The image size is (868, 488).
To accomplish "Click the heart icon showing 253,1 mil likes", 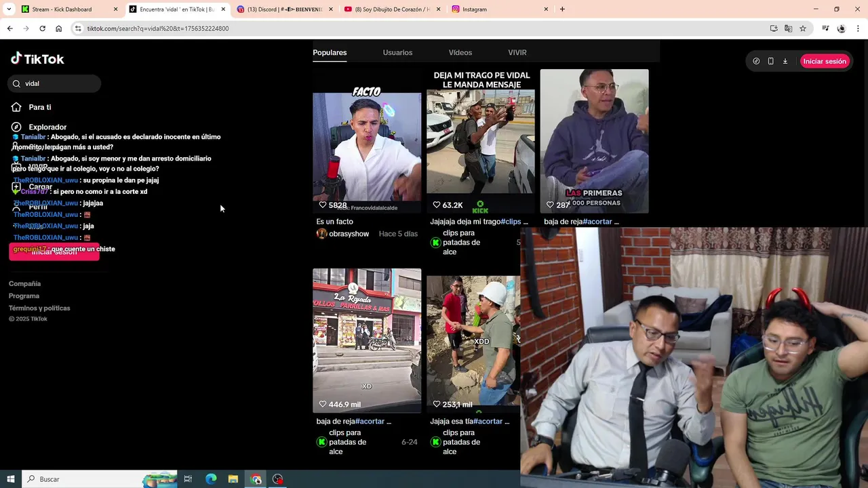I will click(x=437, y=404).
